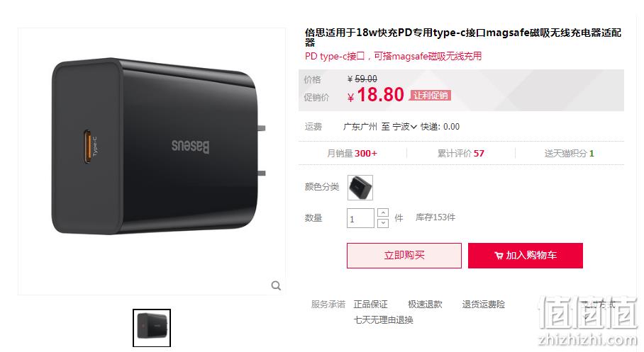Click 退货运费险 service promise
The width and height of the screenshot is (644, 352).
coord(484,305)
